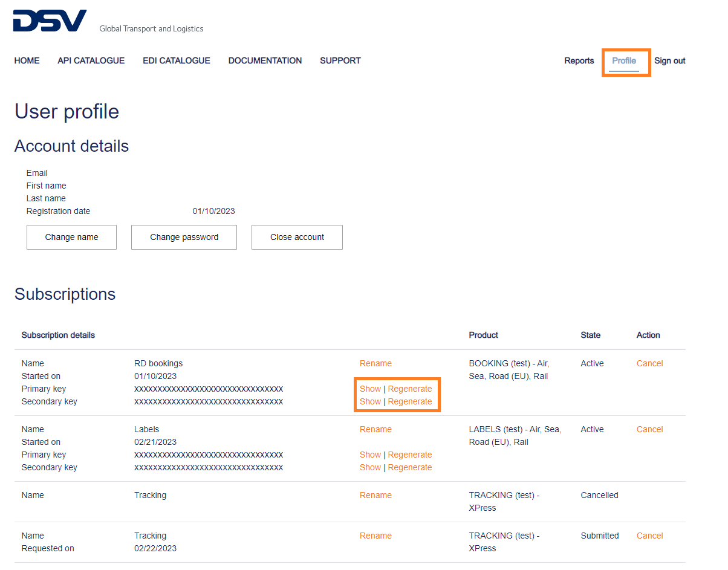Image resolution: width=728 pixels, height=570 pixels.
Task: Select the Profile tab
Action: point(626,61)
